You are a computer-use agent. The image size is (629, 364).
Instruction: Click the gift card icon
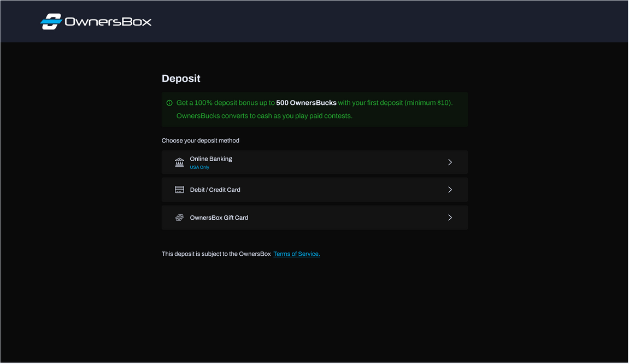179,218
